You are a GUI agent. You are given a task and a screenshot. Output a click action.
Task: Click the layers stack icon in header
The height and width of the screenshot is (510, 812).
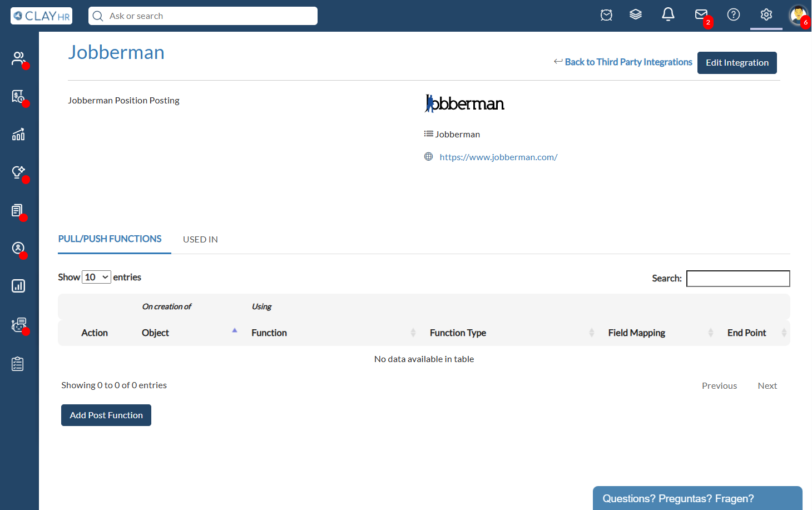636,15
